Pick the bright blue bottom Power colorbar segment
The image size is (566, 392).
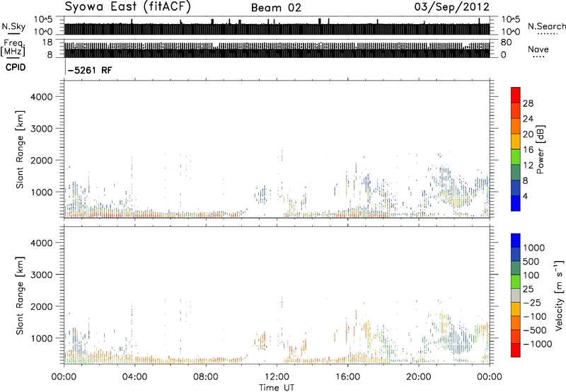[x=516, y=203]
